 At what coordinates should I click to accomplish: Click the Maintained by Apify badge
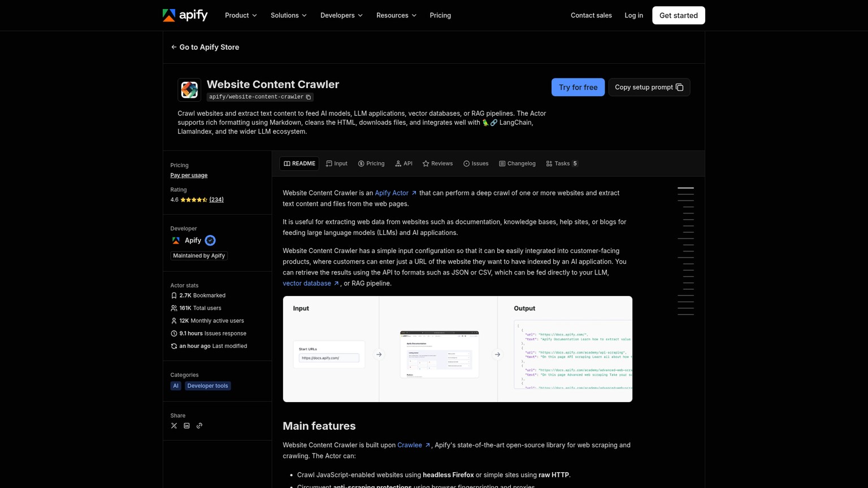[x=199, y=256]
